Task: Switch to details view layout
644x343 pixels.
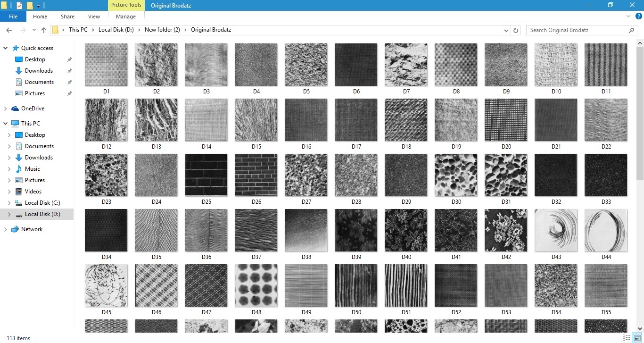Action: pos(627,338)
